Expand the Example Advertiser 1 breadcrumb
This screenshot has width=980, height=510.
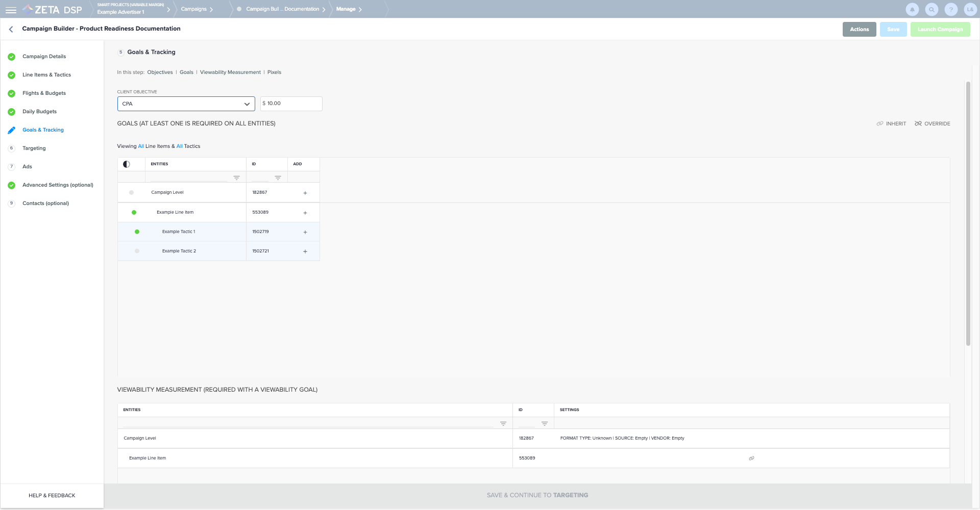[168, 10]
